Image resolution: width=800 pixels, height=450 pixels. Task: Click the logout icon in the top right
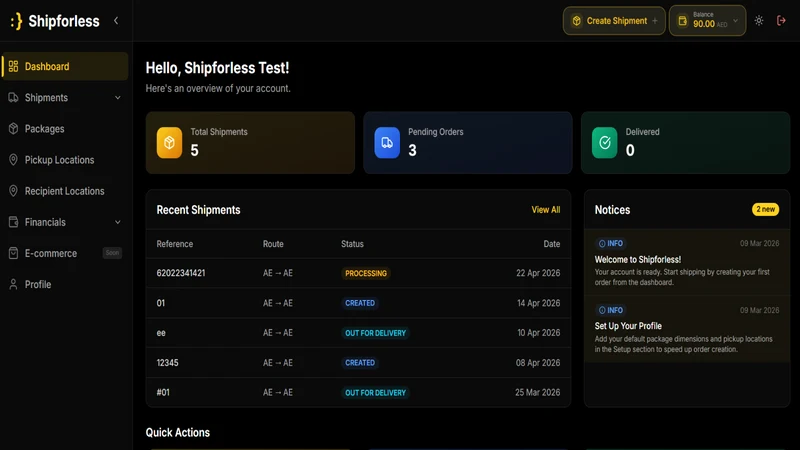tap(781, 21)
